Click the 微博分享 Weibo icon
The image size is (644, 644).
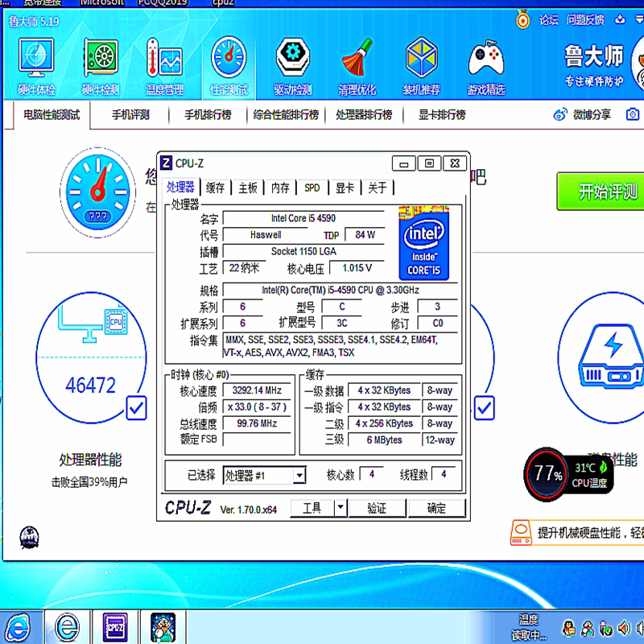click(560, 114)
